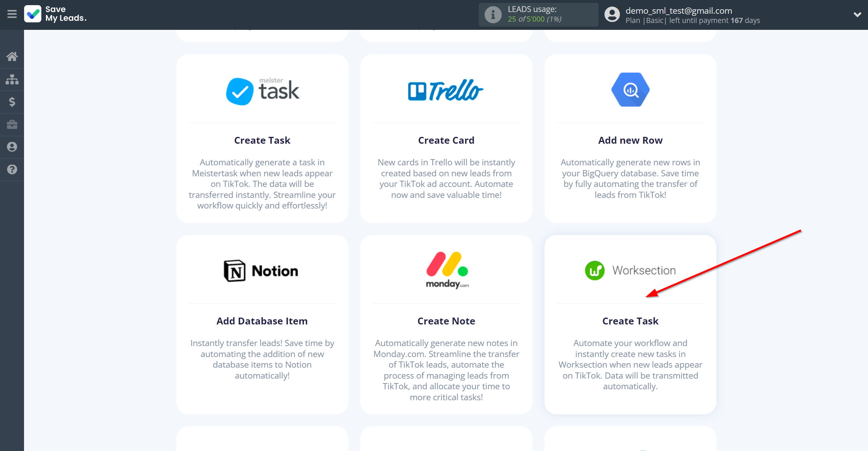Click Worksection Create Task title
868x451 pixels.
click(630, 321)
